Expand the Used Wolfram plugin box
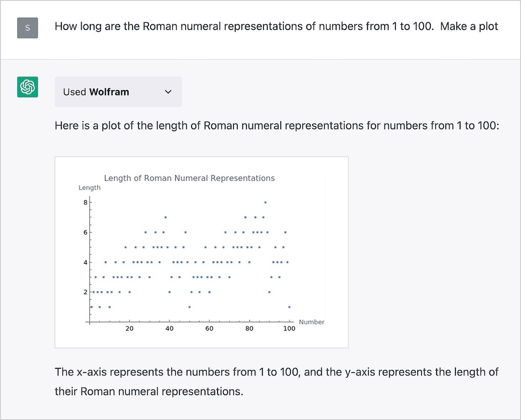This screenshot has height=420, width=521. tap(118, 92)
